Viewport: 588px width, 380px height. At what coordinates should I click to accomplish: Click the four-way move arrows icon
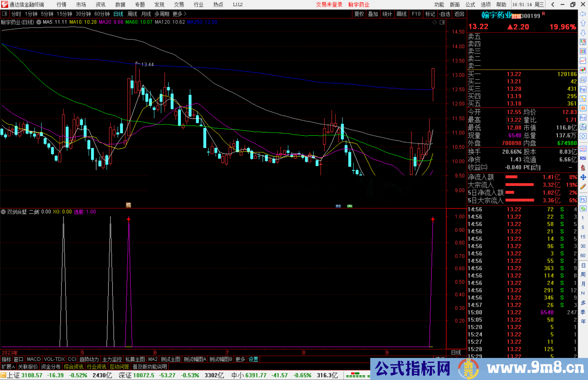coord(583,177)
